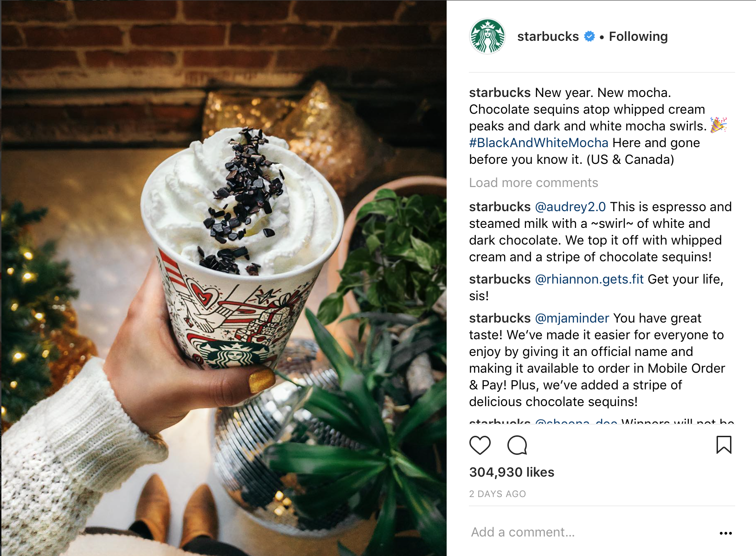Open the Starbucks profile picture

(x=487, y=36)
